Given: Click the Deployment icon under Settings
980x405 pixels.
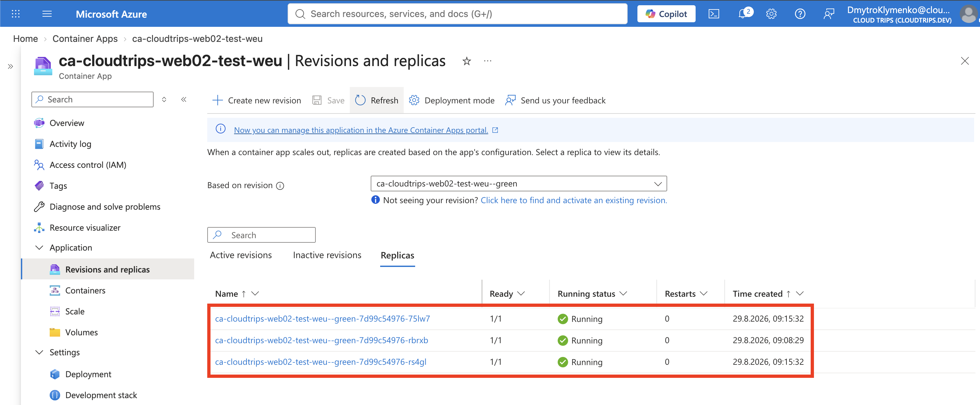Looking at the screenshot, I should click(x=55, y=374).
